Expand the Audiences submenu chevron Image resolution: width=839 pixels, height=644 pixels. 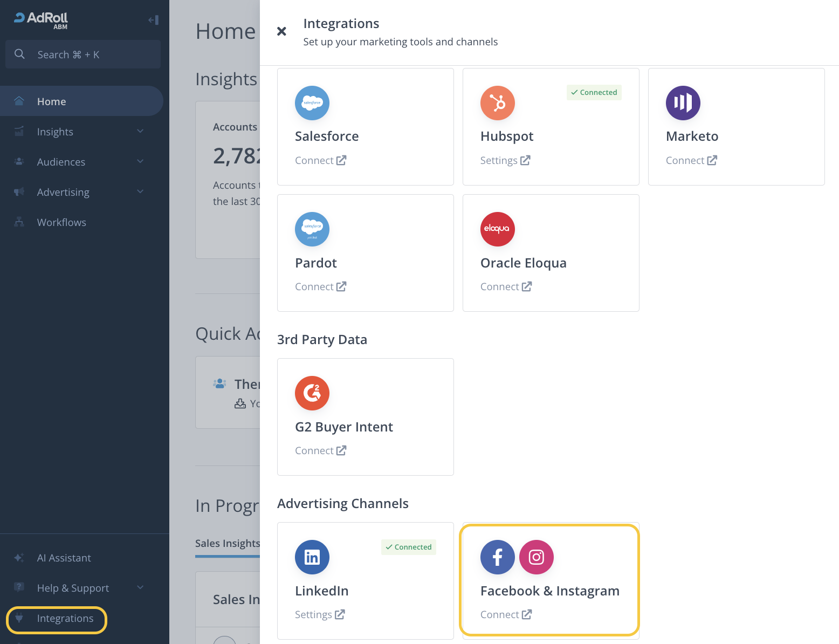point(140,162)
